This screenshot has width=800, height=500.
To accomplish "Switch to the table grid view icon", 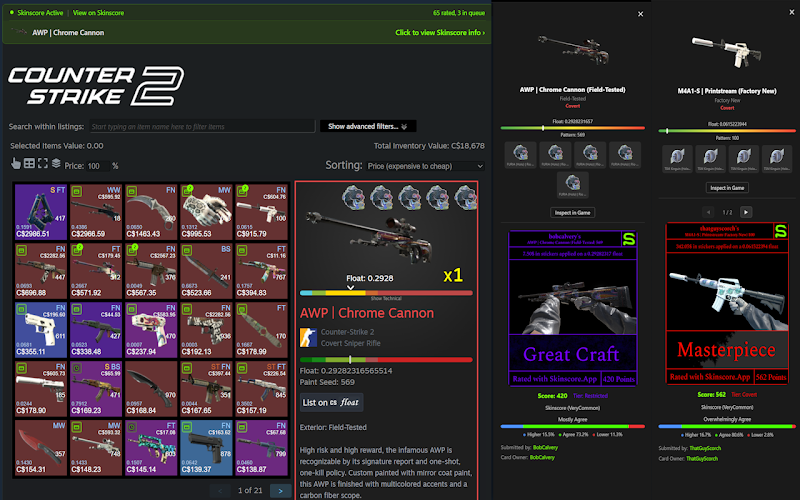I will (30, 163).
